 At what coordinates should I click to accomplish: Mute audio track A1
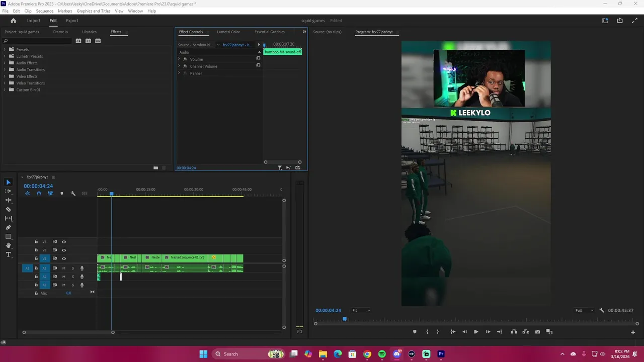click(x=63, y=268)
